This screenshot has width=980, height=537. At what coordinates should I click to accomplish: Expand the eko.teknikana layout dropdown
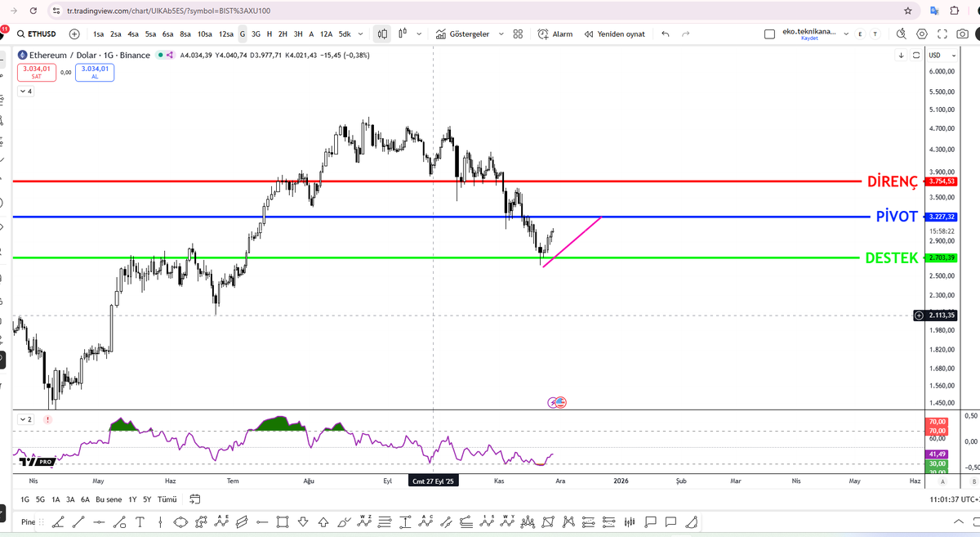pos(846,34)
